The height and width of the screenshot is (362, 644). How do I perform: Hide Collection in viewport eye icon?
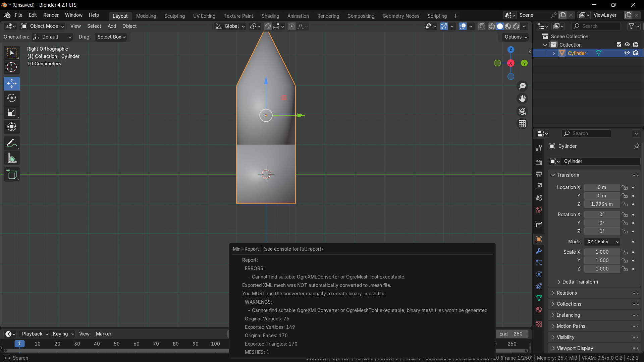[x=627, y=45]
